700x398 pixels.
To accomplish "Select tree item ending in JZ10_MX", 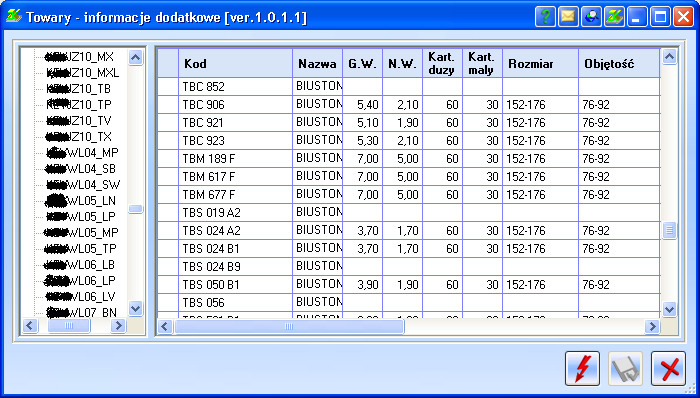I will pos(80,57).
